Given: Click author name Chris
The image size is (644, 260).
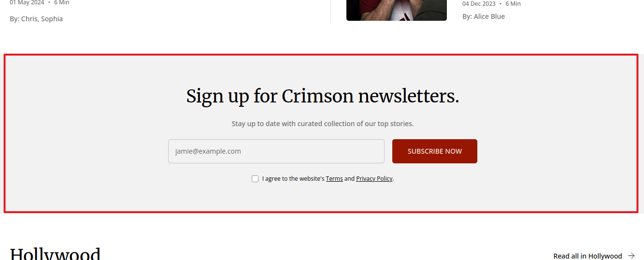Looking at the screenshot, I should 29,19.
